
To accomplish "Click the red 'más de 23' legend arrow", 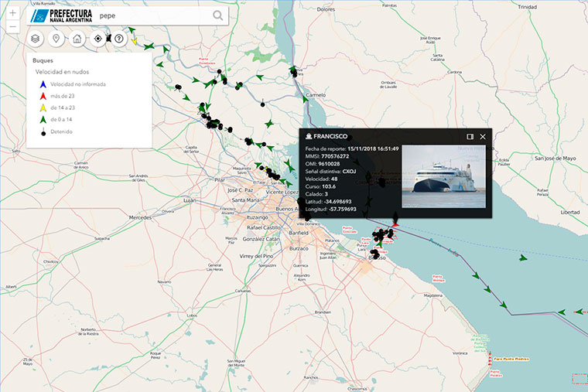I will click(x=43, y=95).
